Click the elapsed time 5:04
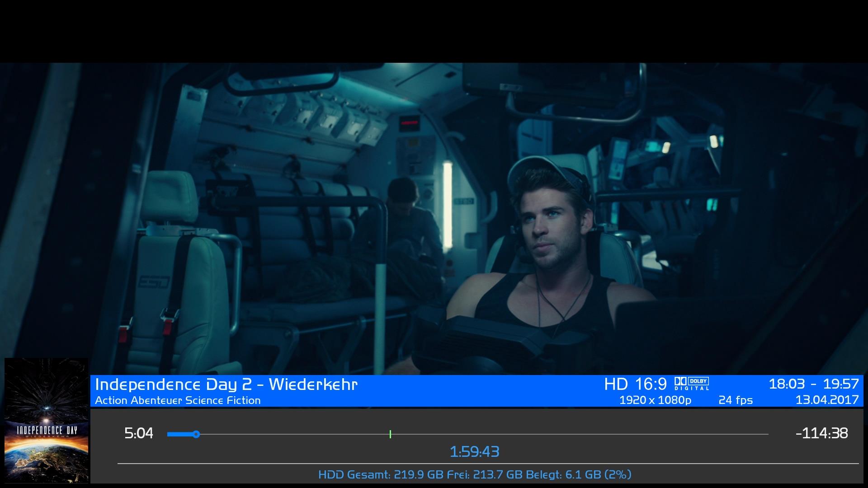This screenshot has height=488, width=868. click(x=139, y=434)
